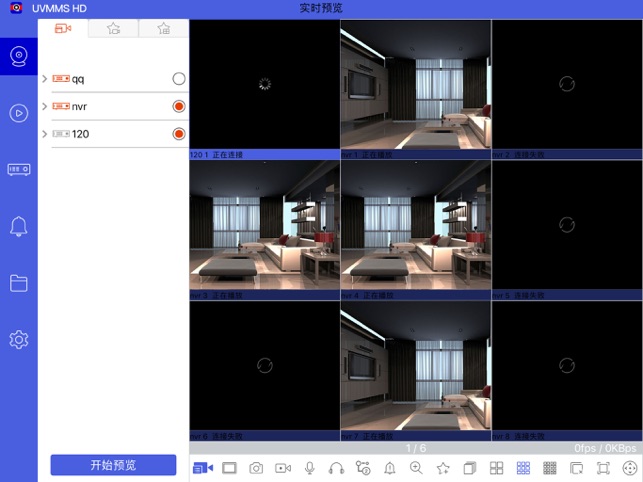Close all windows icon in toolbar
643x482 pixels.
coord(577,468)
